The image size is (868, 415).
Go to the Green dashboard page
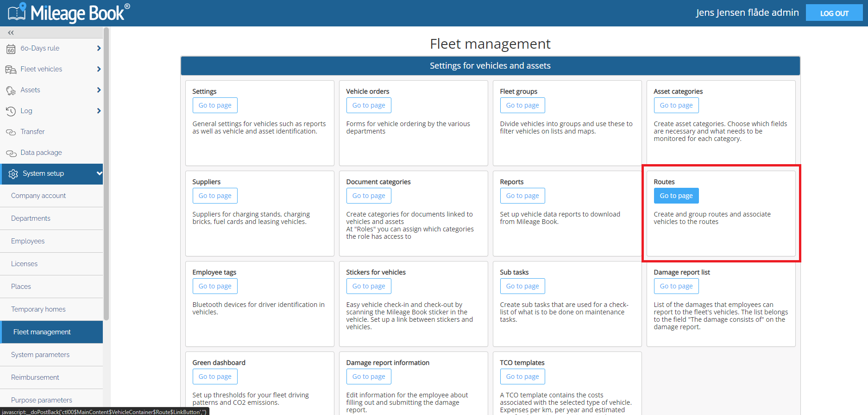pos(215,377)
